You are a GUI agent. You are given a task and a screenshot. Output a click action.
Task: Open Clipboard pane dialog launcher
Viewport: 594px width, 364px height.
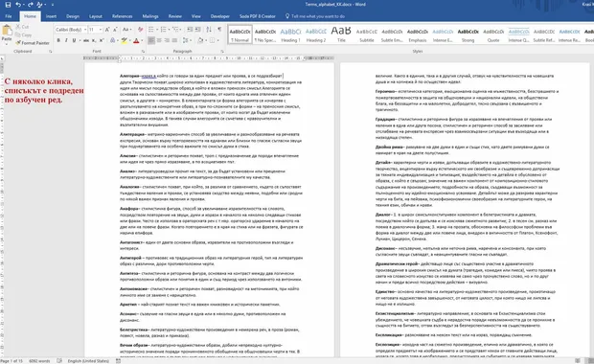pyautogui.click(x=51, y=51)
